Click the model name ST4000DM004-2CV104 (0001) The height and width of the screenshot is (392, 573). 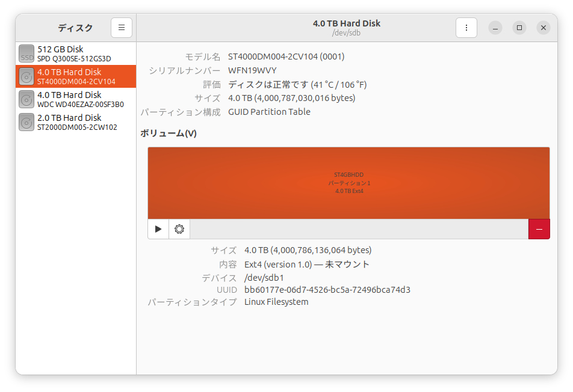(286, 57)
